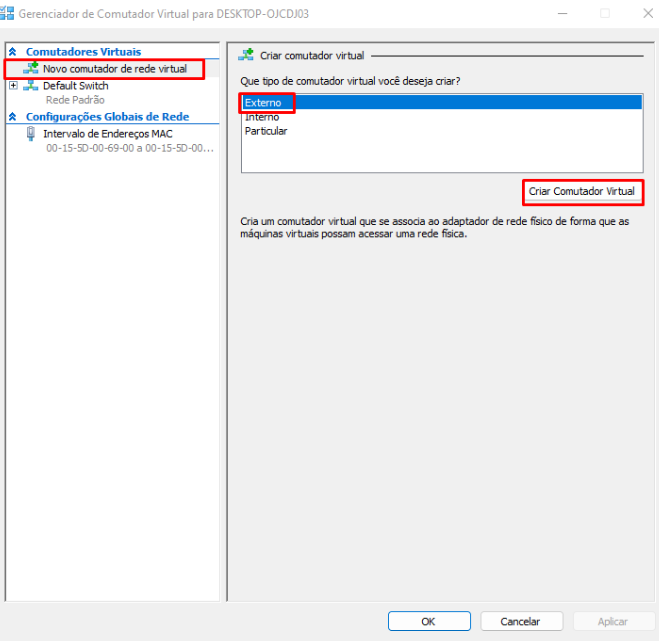The width and height of the screenshot is (659, 641).
Task: Click Configurações Globais de Rede header
Action: [107, 116]
